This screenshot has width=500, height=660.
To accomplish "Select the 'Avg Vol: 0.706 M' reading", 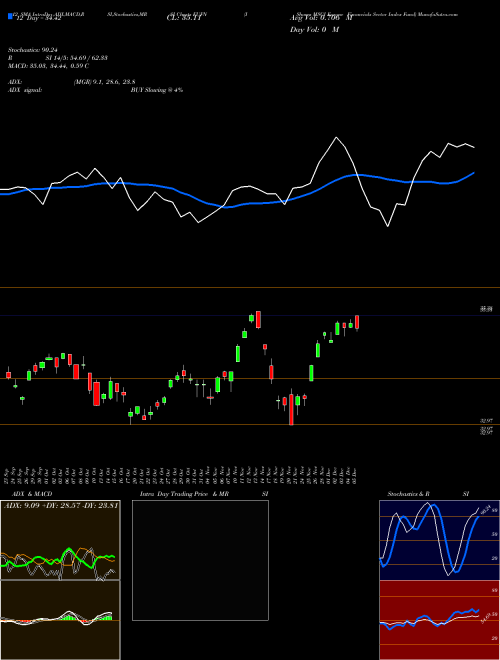I will pos(321,18).
